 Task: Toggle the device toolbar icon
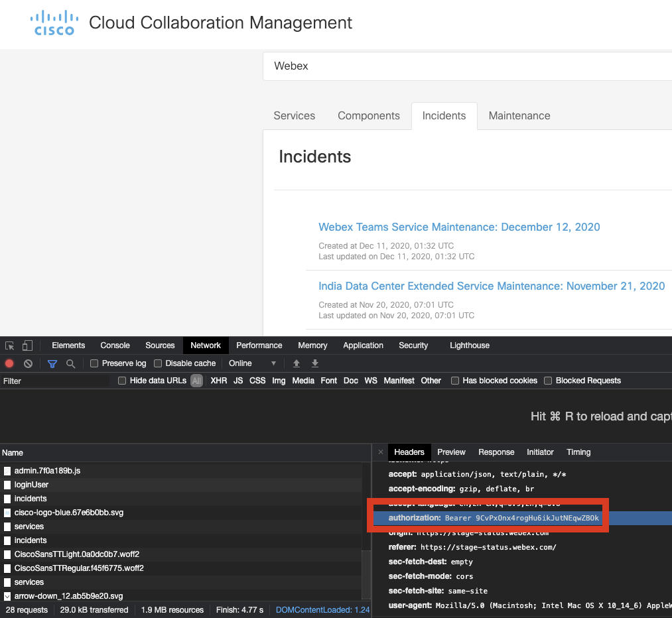(x=27, y=345)
